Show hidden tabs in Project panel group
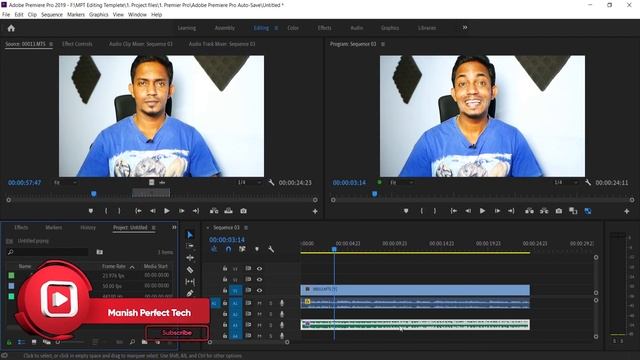This screenshot has height=360, width=640. click(174, 227)
